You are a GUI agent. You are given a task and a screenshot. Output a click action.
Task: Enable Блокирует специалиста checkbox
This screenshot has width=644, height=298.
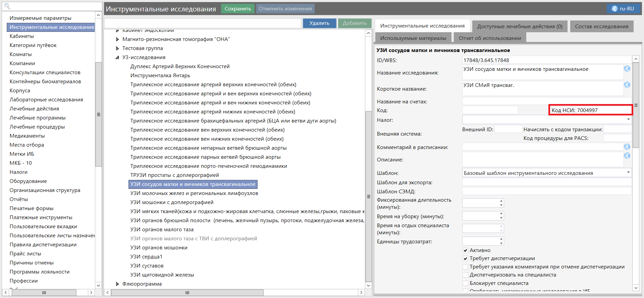465,283
